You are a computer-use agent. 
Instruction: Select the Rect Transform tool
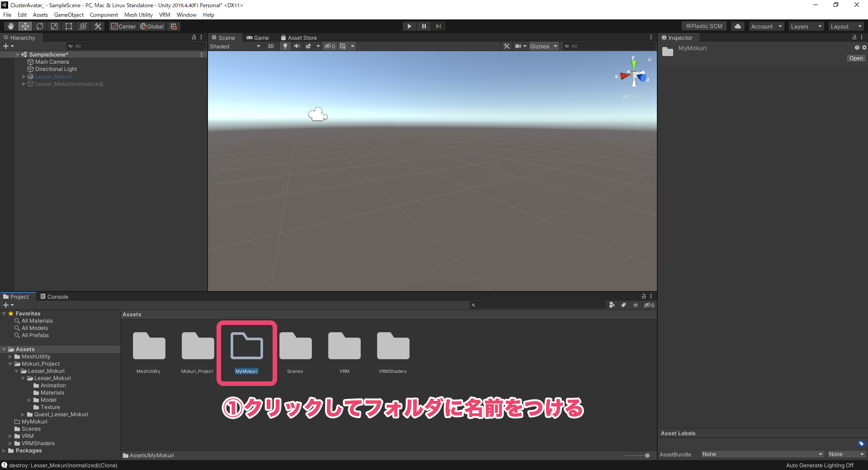68,26
